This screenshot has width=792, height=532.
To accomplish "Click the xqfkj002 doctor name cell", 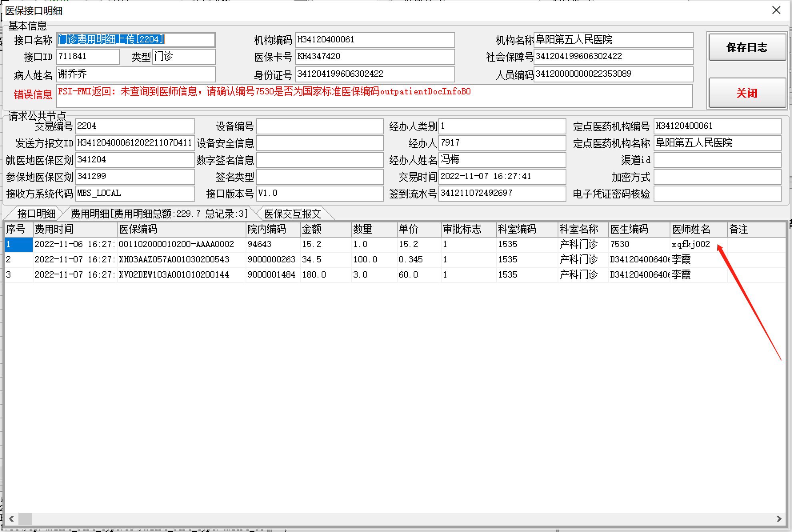I will tap(691, 244).
